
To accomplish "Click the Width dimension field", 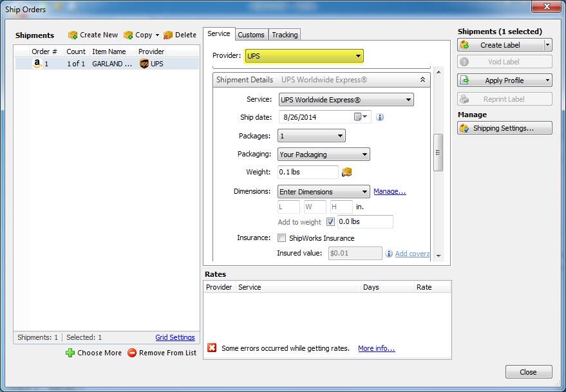I will 315,207.
